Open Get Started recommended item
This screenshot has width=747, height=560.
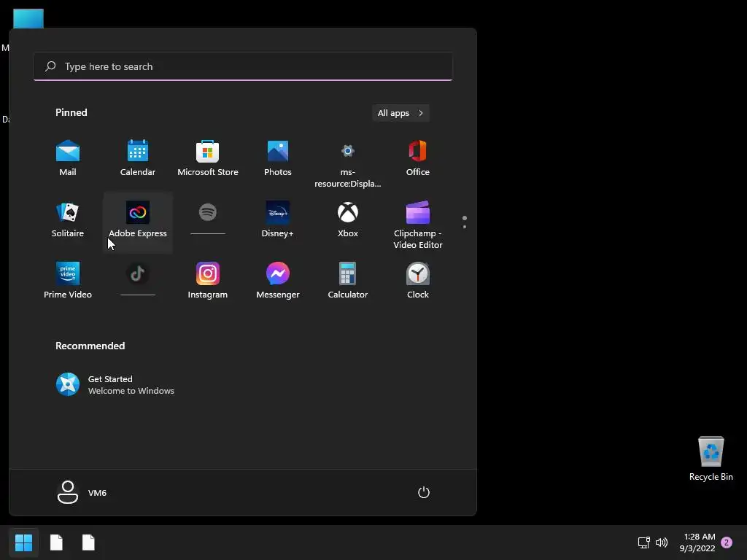tap(115, 385)
